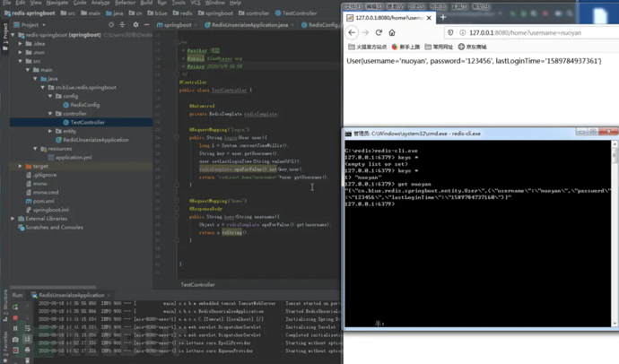Expand the entity package folder
This screenshot has height=364, width=619.
[x=50, y=131]
